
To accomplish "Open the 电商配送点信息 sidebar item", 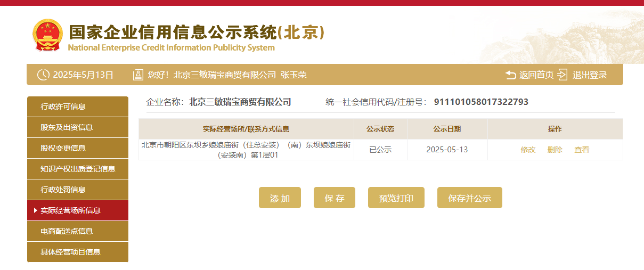I will [x=78, y=231].
